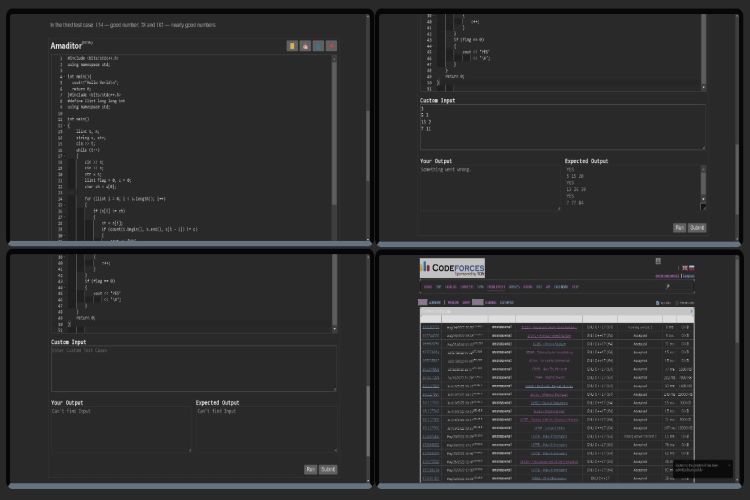Click Run button in empty test panel
This screenshot has height=500, width=750.
[310, 469]
